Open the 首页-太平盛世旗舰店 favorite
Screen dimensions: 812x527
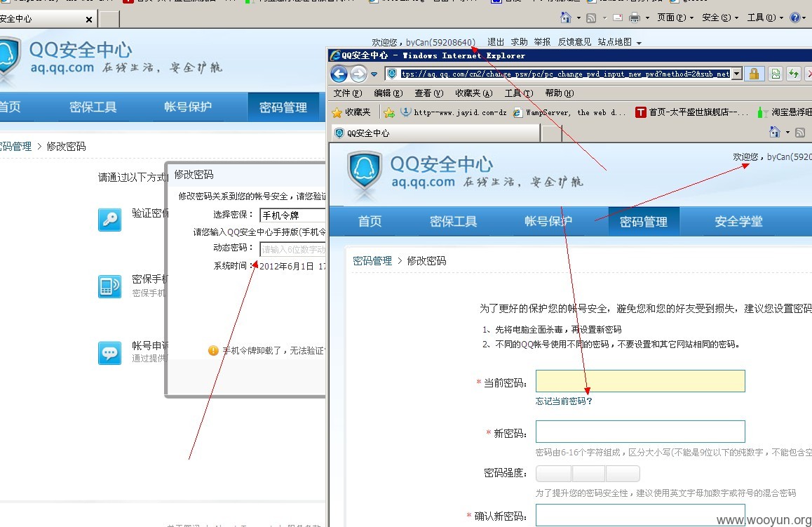691,112
